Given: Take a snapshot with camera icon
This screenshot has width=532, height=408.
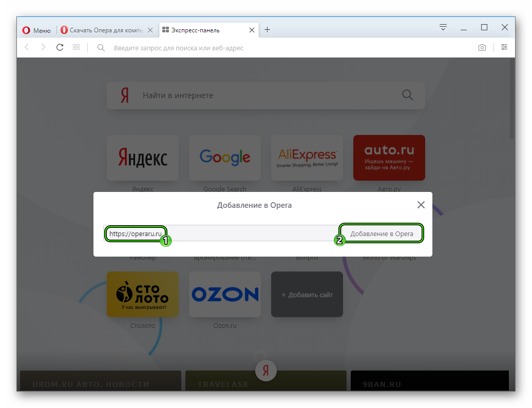Looking at the screenshot, I should click(482, 48).
